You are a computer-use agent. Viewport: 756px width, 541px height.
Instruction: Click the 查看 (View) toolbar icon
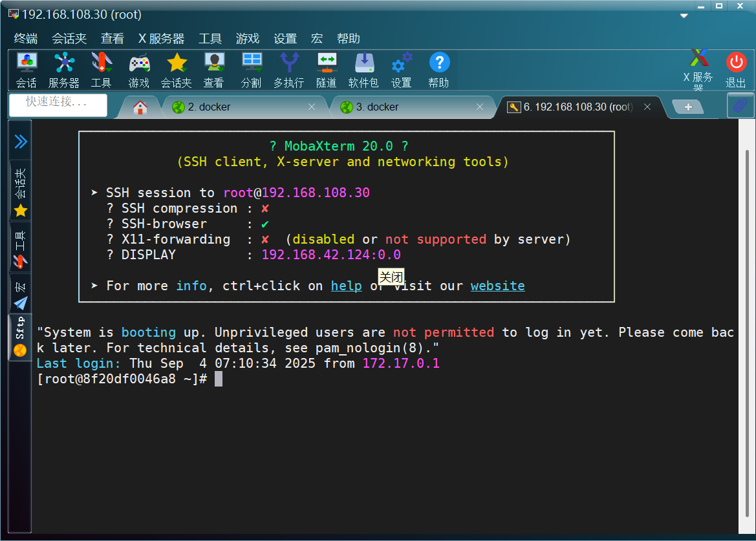coord(213,70)
